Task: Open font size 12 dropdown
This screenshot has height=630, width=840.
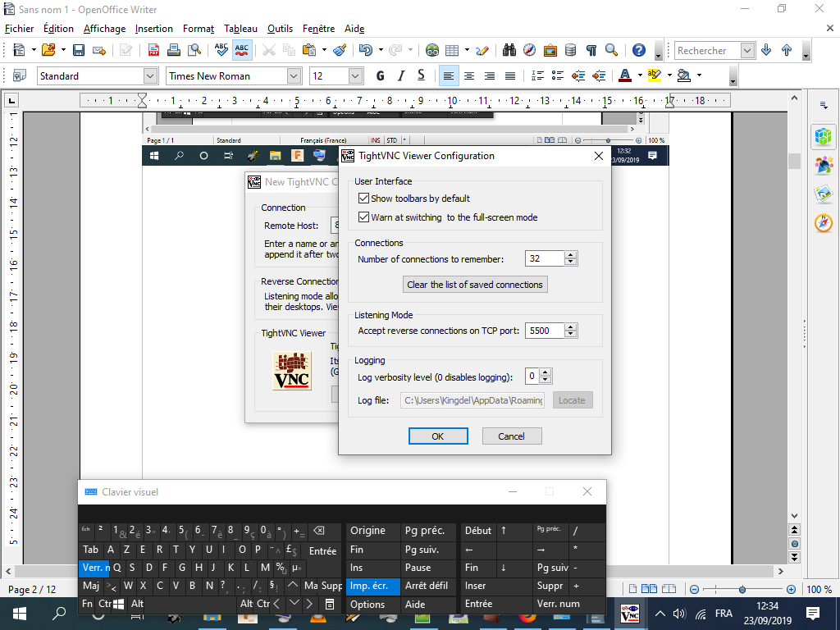Action: tap(356, 76)
